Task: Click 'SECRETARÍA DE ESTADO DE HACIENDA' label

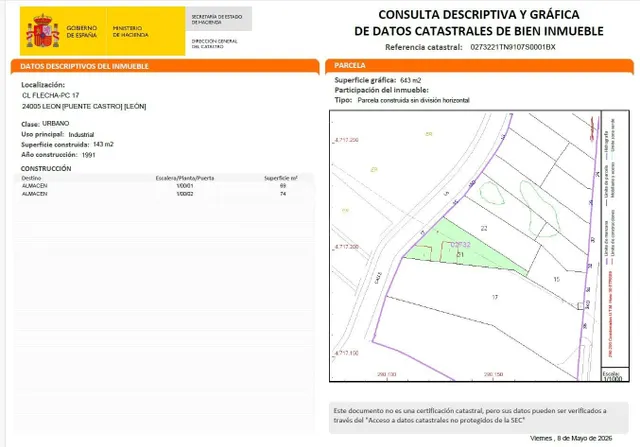Action: (x=217, y=19)
